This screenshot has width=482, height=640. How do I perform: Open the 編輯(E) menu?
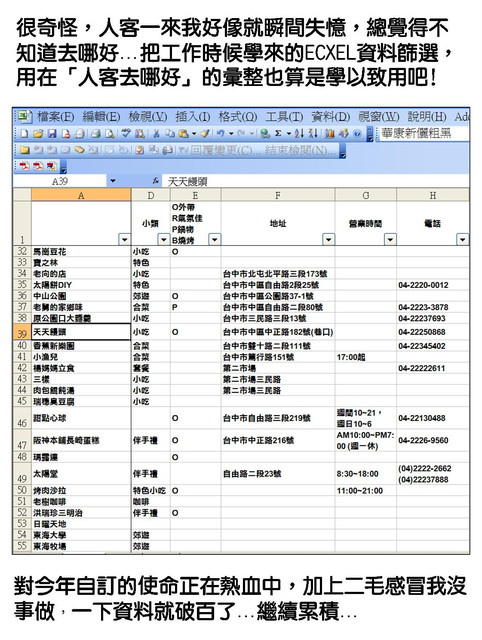(101, 117)
